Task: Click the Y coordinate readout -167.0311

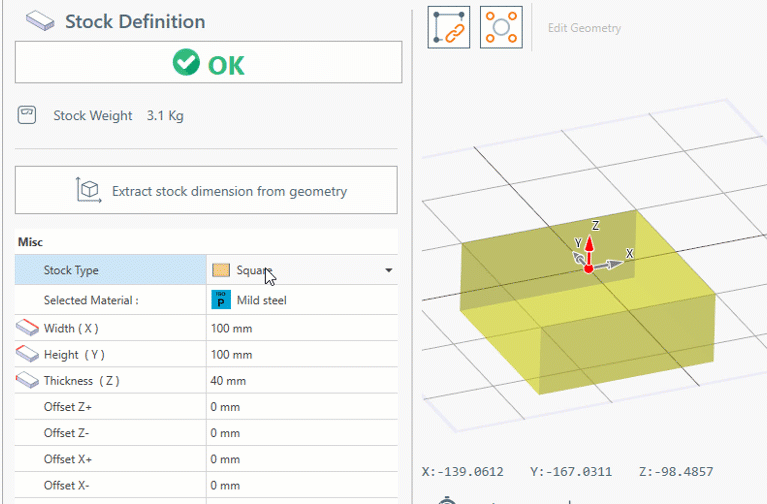Action: (x=571, y=472)
